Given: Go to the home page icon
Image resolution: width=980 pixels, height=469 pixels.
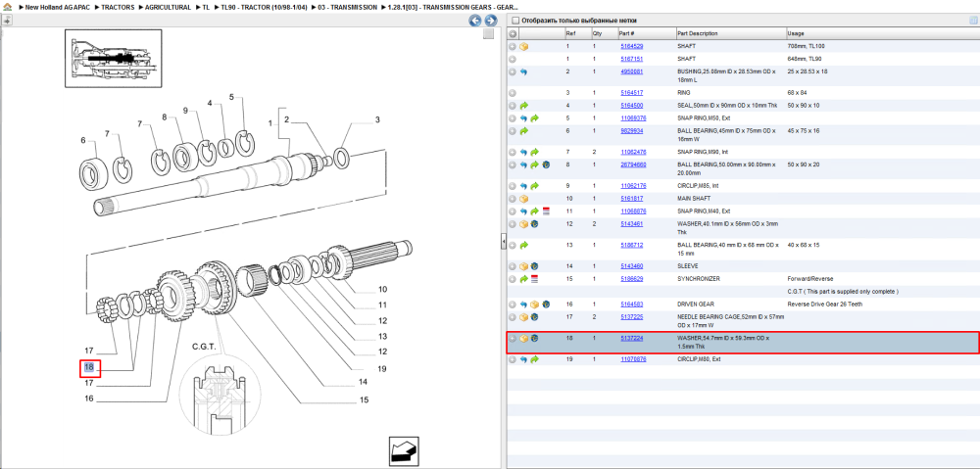Looking at the screenshot, I should coord(7,7).
